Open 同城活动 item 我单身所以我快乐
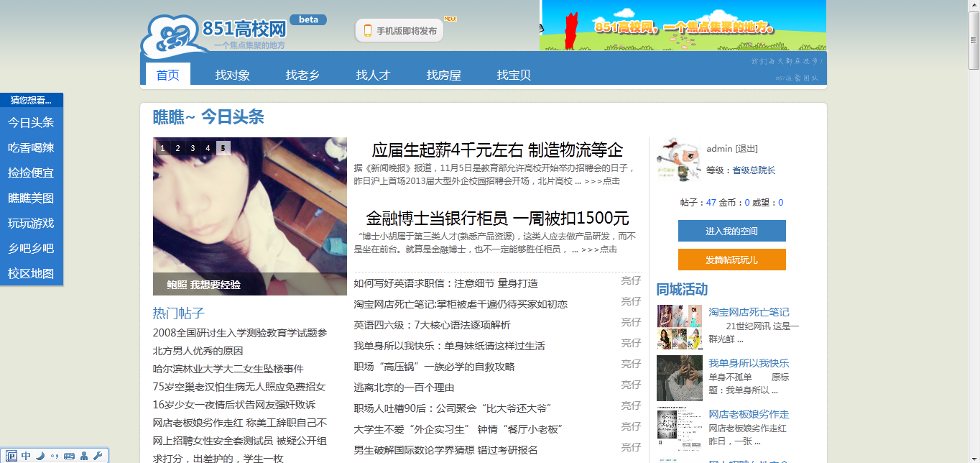 tap(749, 363)
